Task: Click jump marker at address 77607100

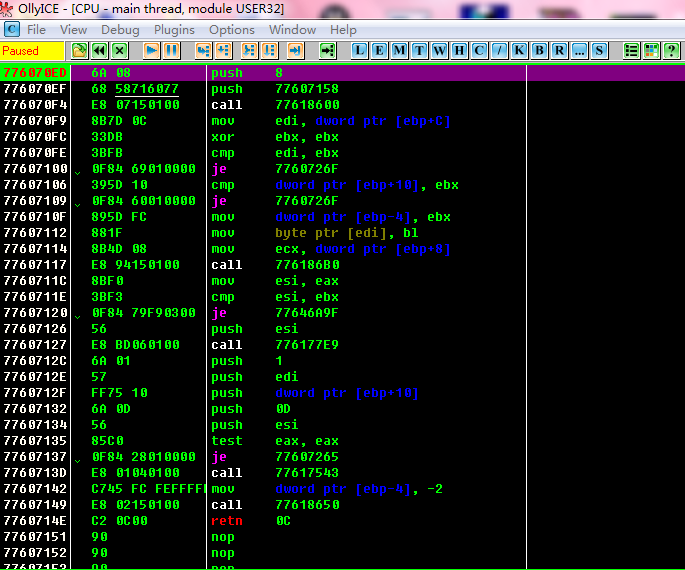Action: pyautogui.click(x=77, y=172)
